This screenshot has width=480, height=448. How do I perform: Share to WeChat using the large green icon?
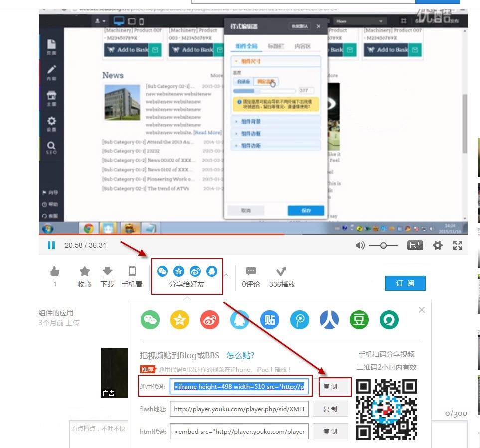pyautogui.click(x=150, y=319)
